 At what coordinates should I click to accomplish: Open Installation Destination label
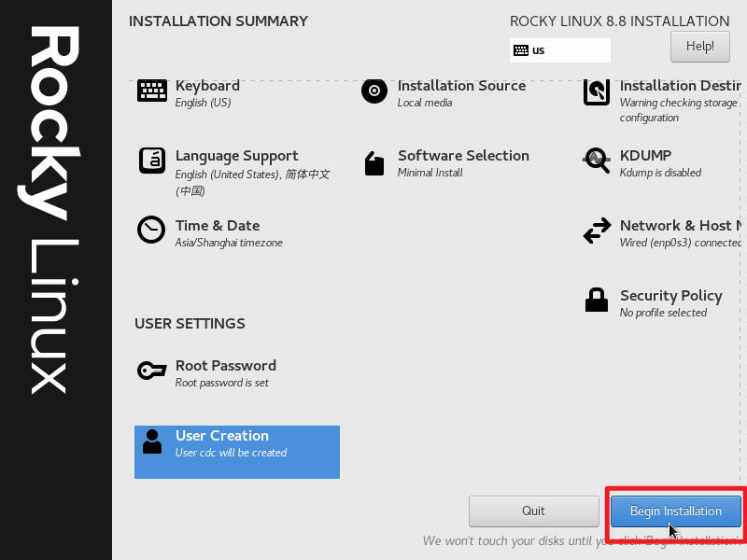coord(681,86)
